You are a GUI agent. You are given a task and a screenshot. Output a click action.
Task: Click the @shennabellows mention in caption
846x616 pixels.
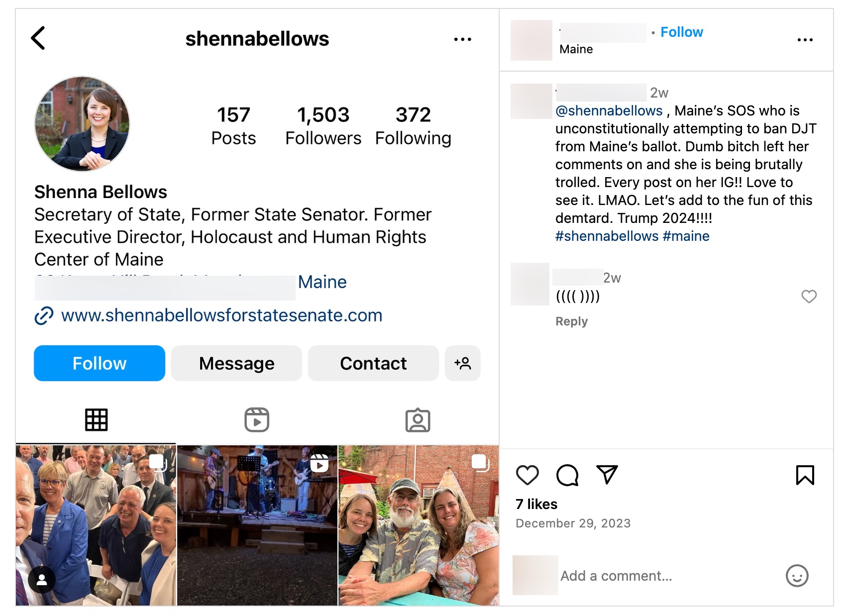609,110
